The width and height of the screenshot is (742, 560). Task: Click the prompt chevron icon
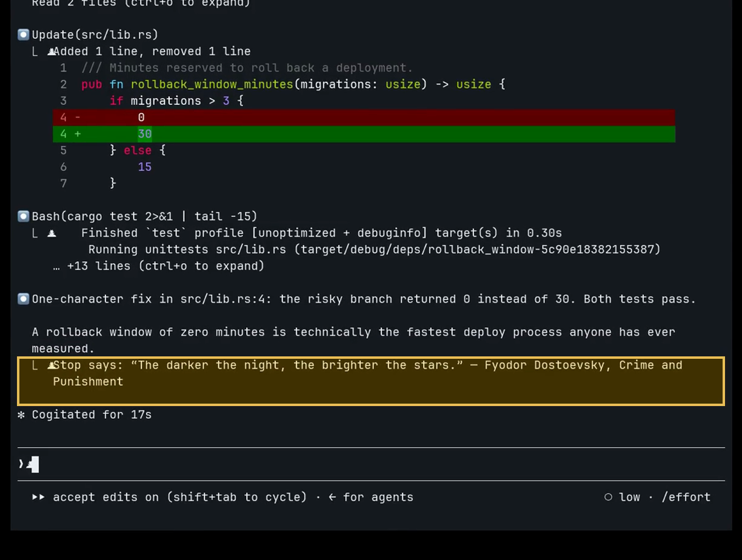coord(21,464)
